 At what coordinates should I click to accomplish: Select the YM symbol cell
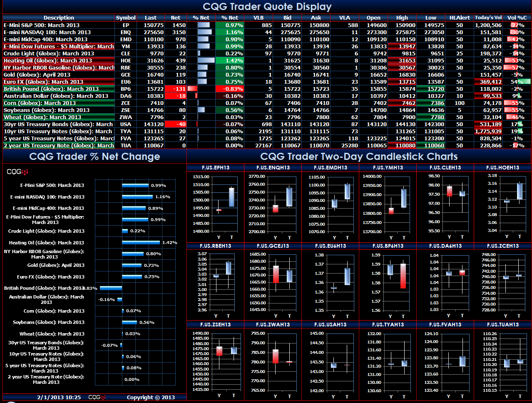[x=126, y=46]
